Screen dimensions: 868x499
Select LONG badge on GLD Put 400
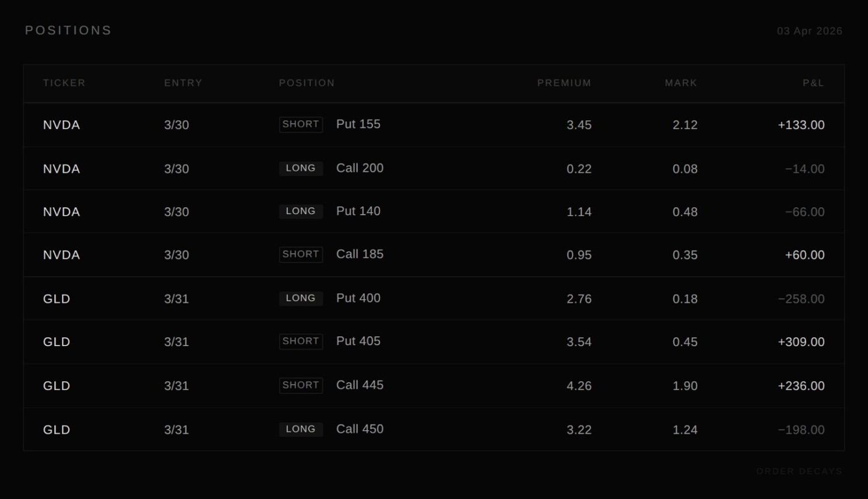click(x=301, y=298)
